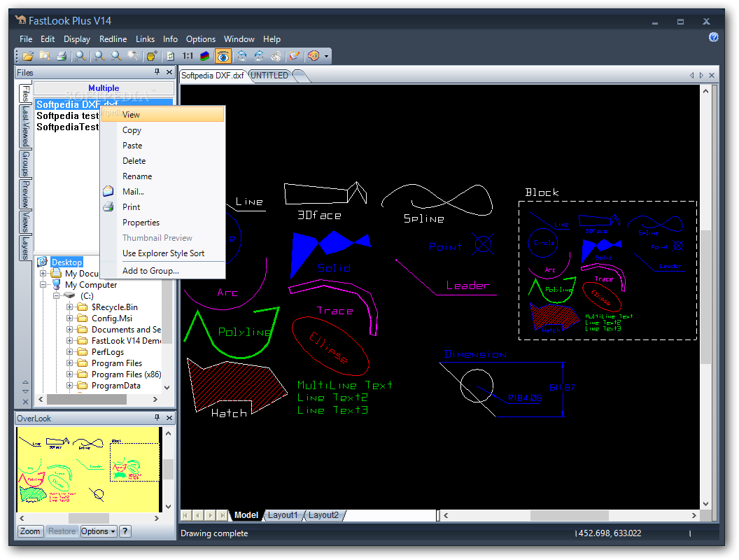
Task: Click the Zoom In plus magnifier
Action: [x=99, y=56]
